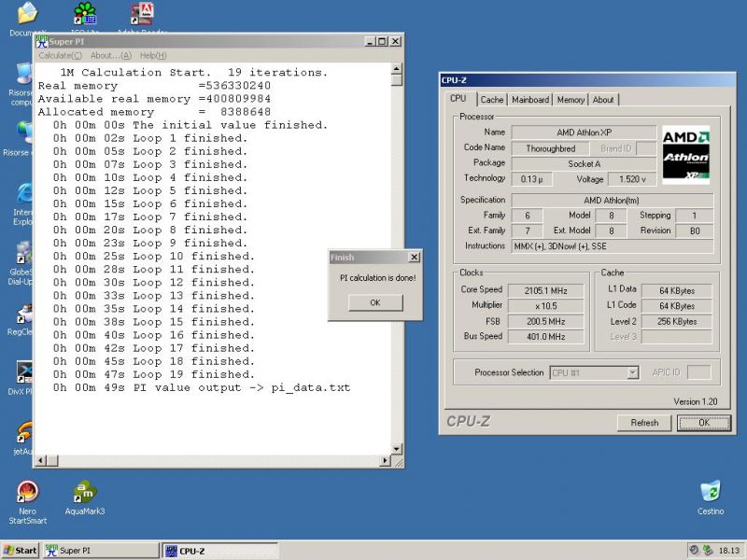
Task: Confirm OK in the Finish dialog
Action: pyautogui.click(x=375, y=302)
